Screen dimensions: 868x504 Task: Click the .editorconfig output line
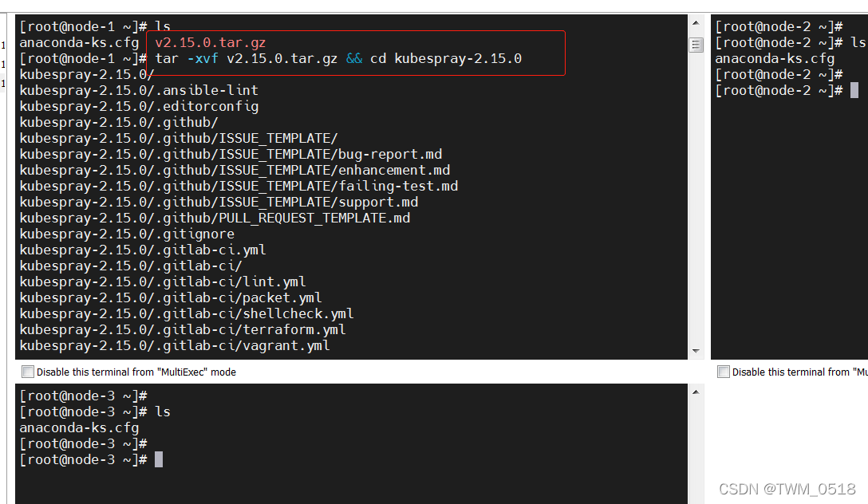(x=139, y=106)
